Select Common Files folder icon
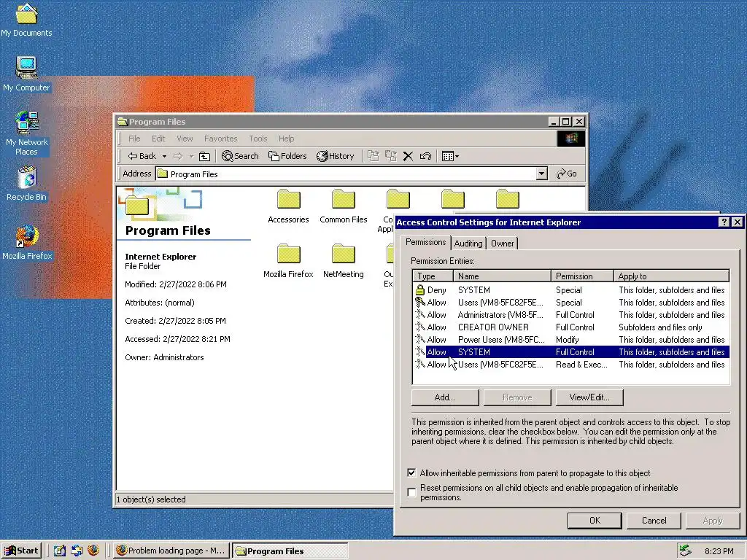747x560 pixels. [343, 206]
